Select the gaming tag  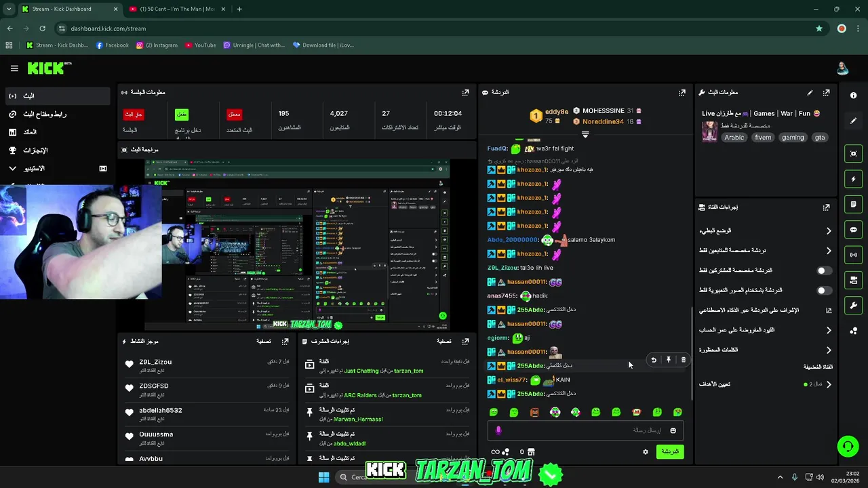point(793,138)
